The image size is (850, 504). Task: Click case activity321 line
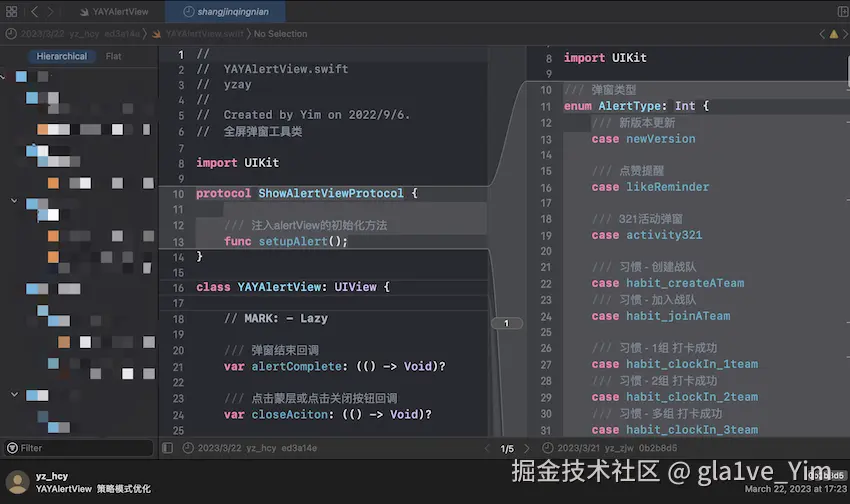tap(647, 235)
